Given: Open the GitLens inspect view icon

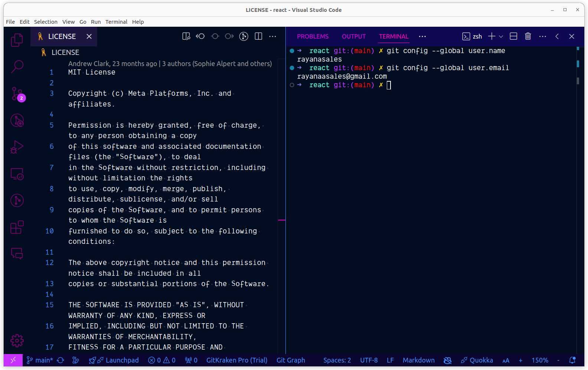Looking at the screenshot, I should 17,120.
